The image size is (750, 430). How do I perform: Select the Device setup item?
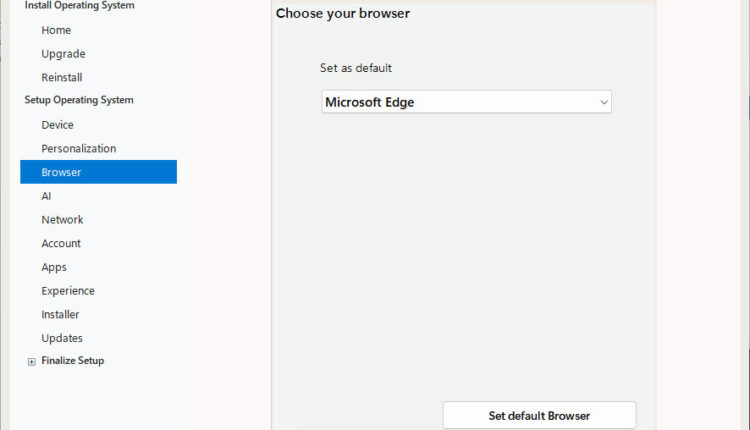[57, 125]
